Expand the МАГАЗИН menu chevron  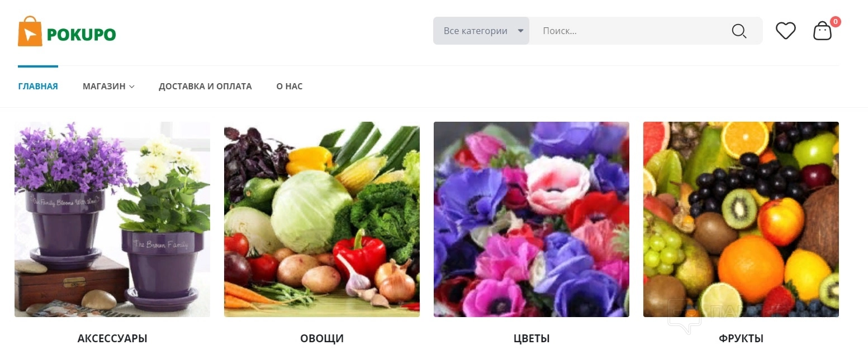click(132, 87)
